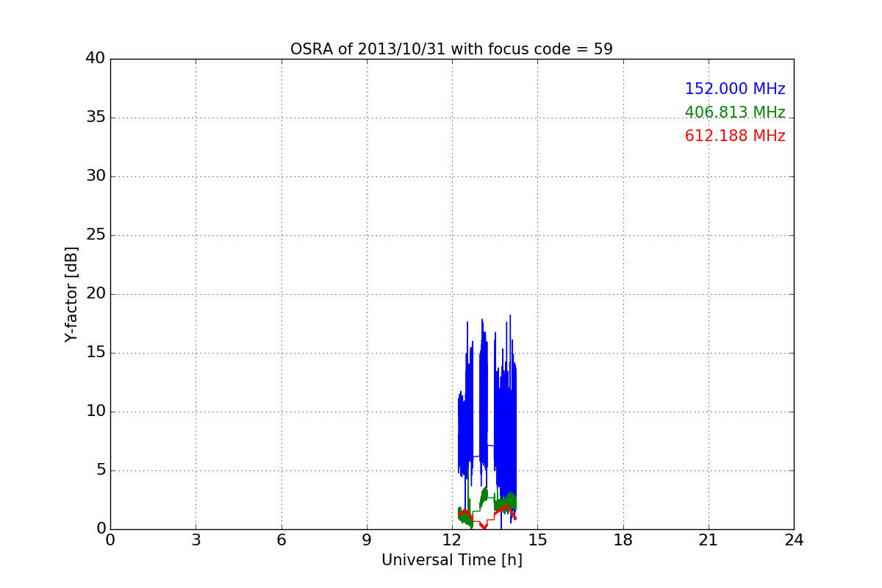This screenshot has width=882, height=588.
Task: Click y-axis tick label 35
Action: [96, 118]
